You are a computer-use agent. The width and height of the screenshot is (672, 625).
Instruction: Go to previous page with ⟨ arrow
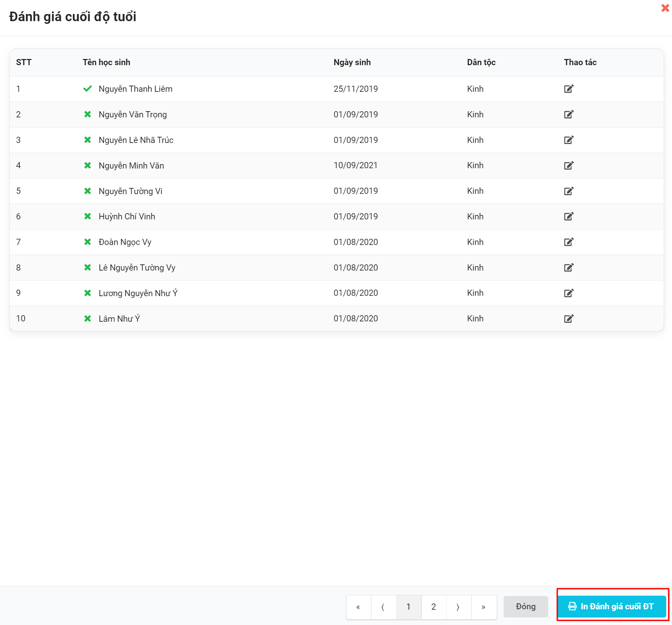tap(383, 607)
